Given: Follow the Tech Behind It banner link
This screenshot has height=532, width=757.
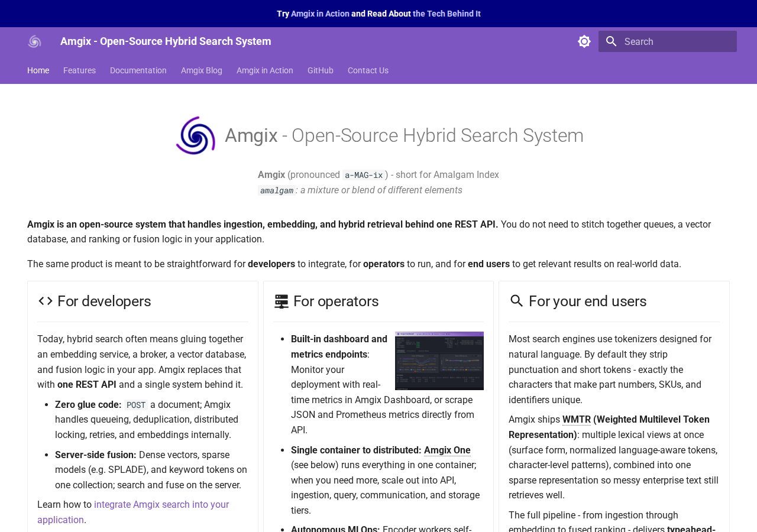Looking at the screenshot, I should (x=447, y=14).
